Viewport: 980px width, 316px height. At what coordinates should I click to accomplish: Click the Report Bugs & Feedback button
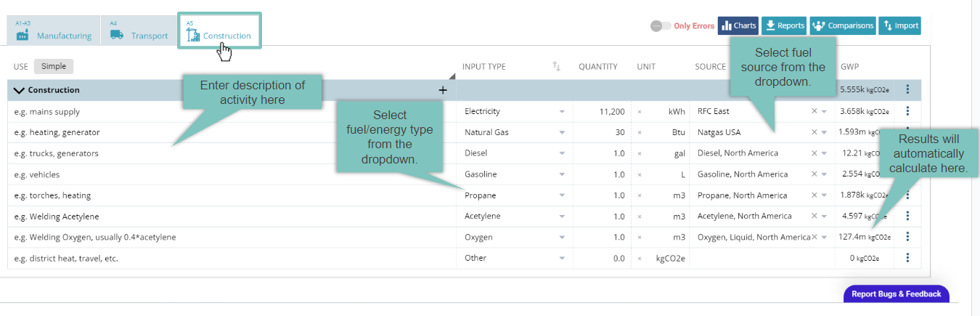pyautogui.click(x=896, y=293)
